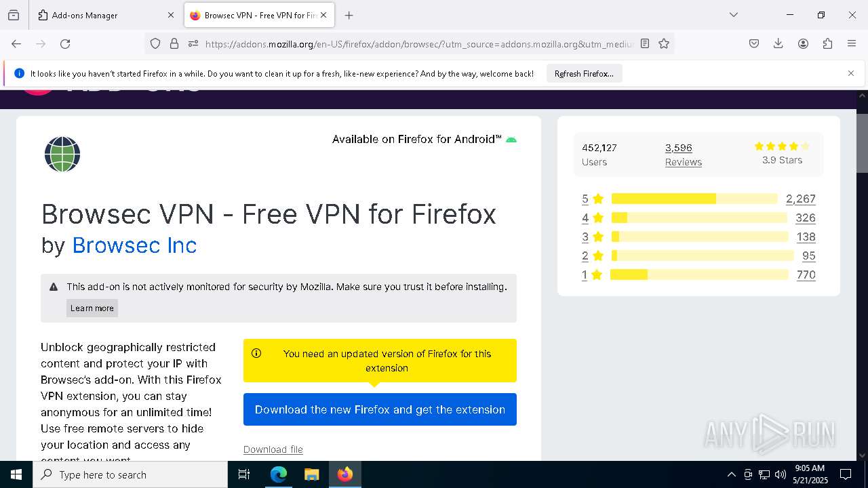Click the 4 star rating bar
868x488 pixels.
tap(699, 218)
